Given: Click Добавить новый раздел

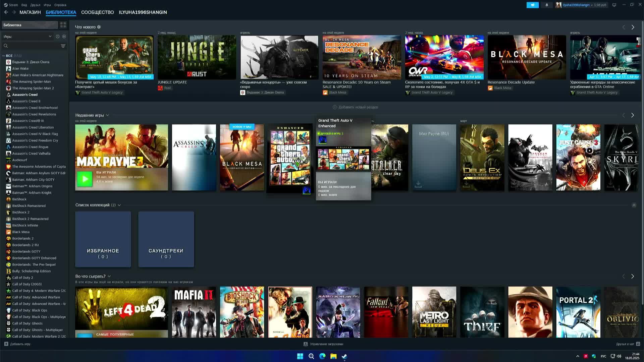Looking at the screenshot, I should pos(355,107).
